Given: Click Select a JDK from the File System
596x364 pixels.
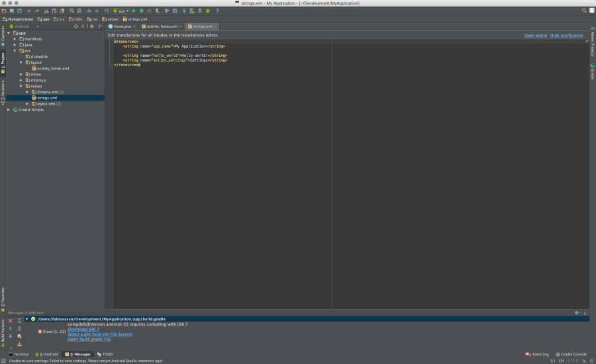Looking at the screenshot, I should (100, 334).
